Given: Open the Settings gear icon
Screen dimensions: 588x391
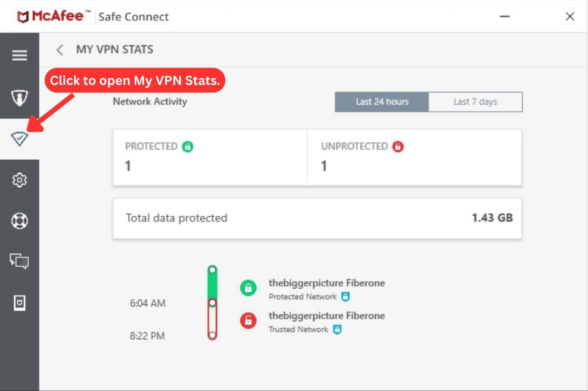Looking at the screenshot, I should click(x=19, y=180).
